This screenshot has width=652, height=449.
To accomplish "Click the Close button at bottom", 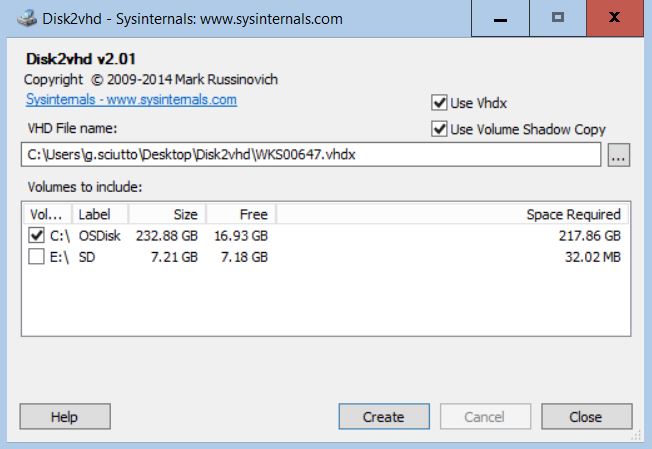I will point(587,417).
